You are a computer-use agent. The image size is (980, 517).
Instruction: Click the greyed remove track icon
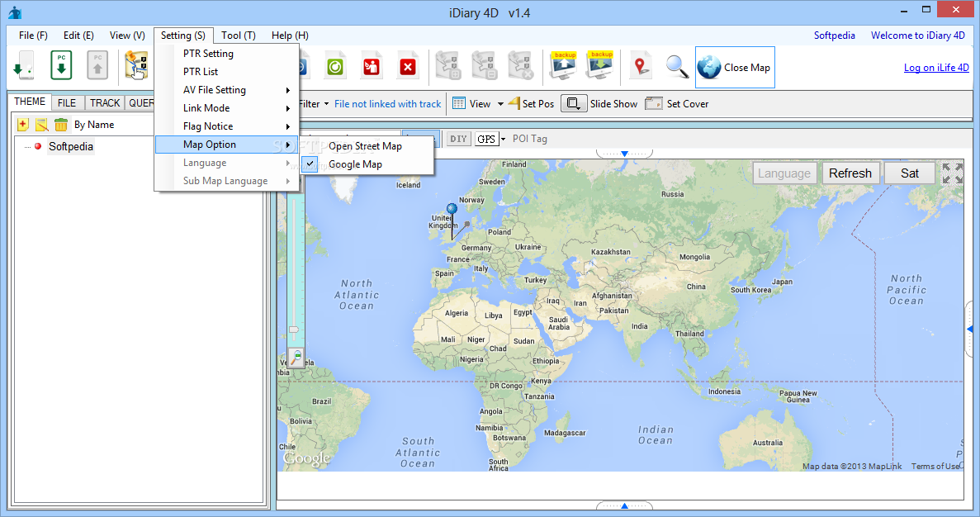[x=485, y=66]
